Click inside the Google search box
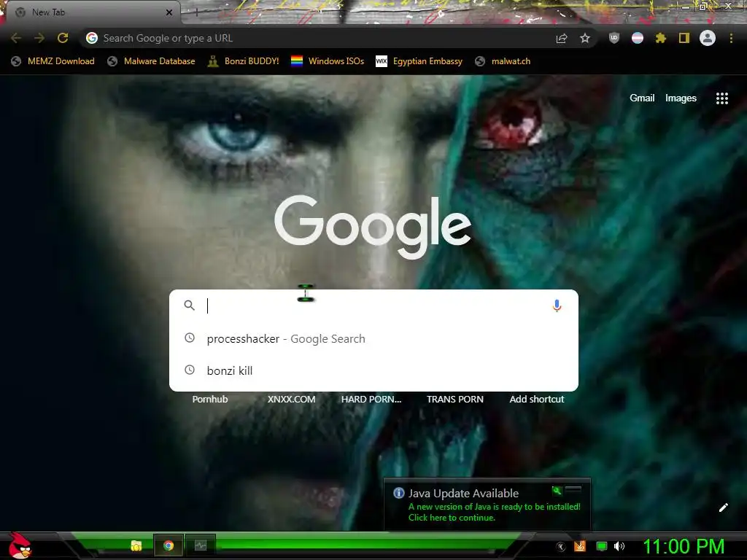 (374, 306)
